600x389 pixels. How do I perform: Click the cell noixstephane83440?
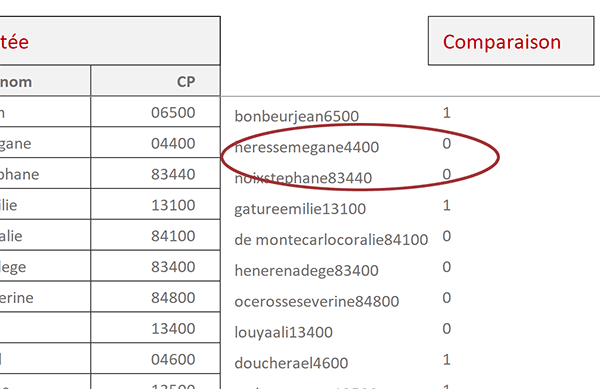point(303,178)
